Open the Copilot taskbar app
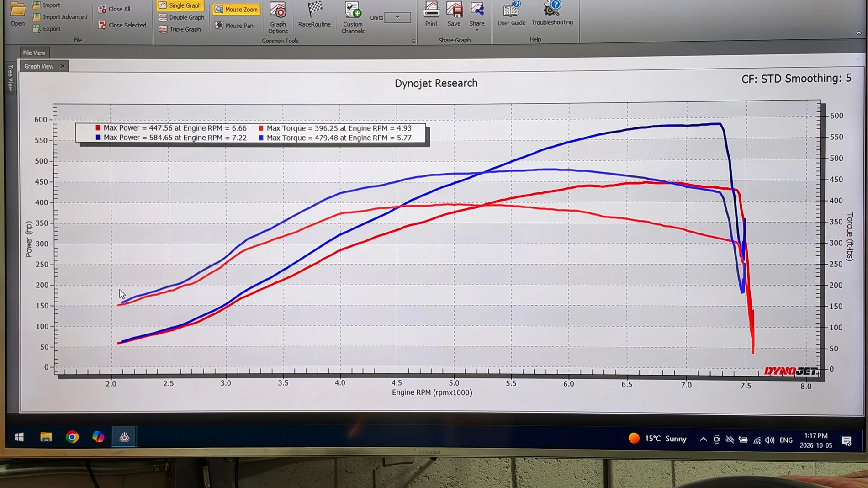Image resolution: width=868 pixels, height=488 pixels. [x=98, y=437]
